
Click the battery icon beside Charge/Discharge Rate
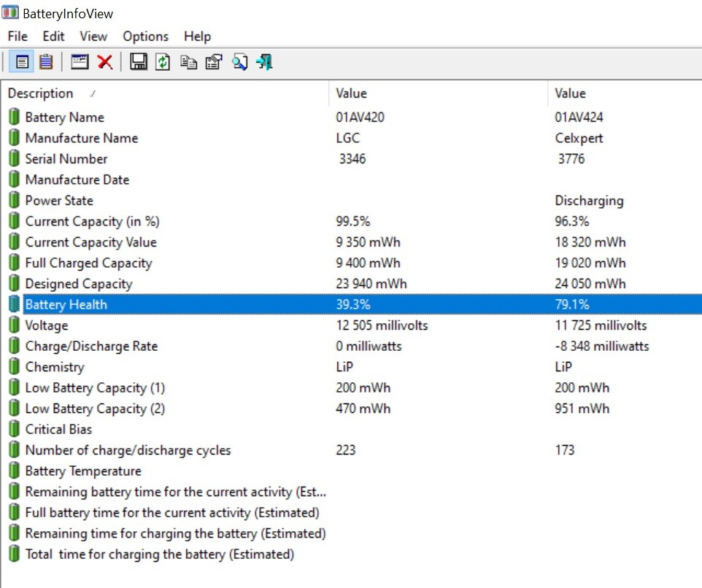coord(15,346)
